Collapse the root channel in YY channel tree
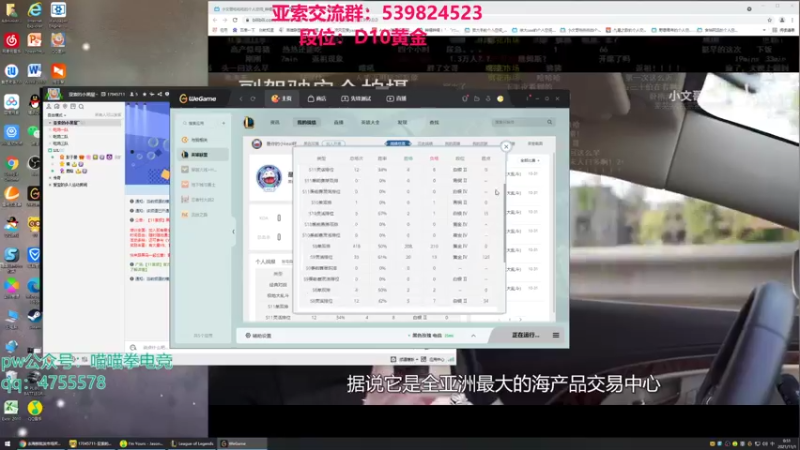The height and width of the screenshot is (450, 800). (x=50, y=123)
